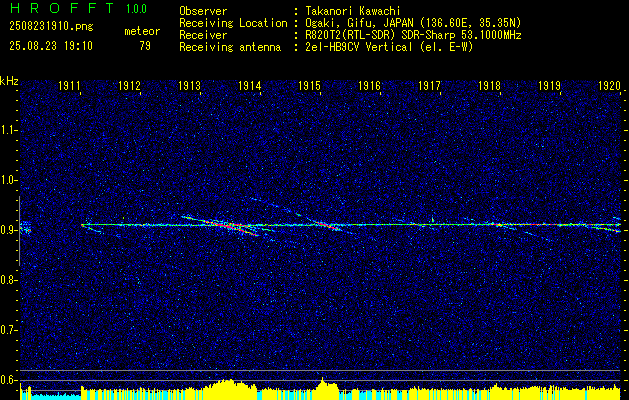Image resolution: width=629 pixels, height=400 pixels.
Task: Click the vertical gray marker bar at left edge
Action: tap(19, 231)
